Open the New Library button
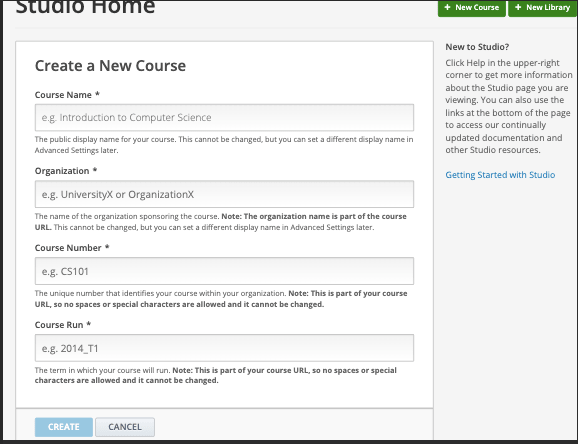The width and height of the screenshot is (578, 444). [x=543, y=8]
